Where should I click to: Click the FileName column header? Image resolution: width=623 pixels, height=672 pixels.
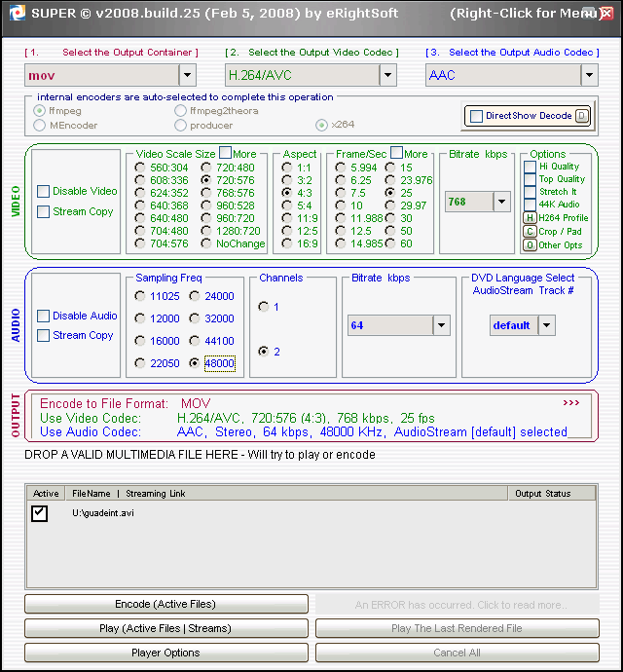pos(92,494)
